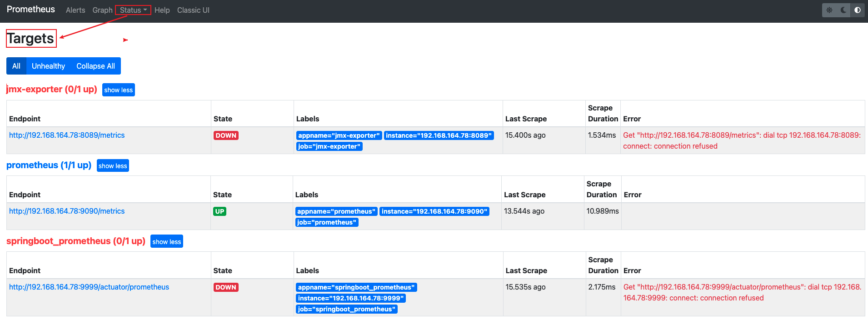Click scrape duration 1.534ms

click(x=602, y=135)
